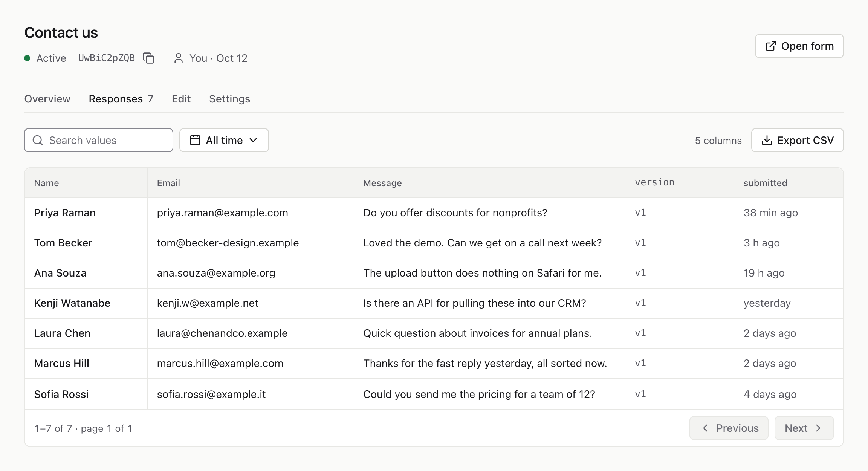
Task: Click the download icon in Export CSV
Action: [x=767, y=140]
